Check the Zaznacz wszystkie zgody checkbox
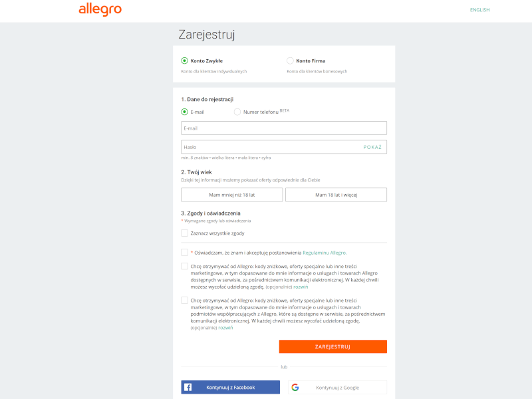 [185, 233]
